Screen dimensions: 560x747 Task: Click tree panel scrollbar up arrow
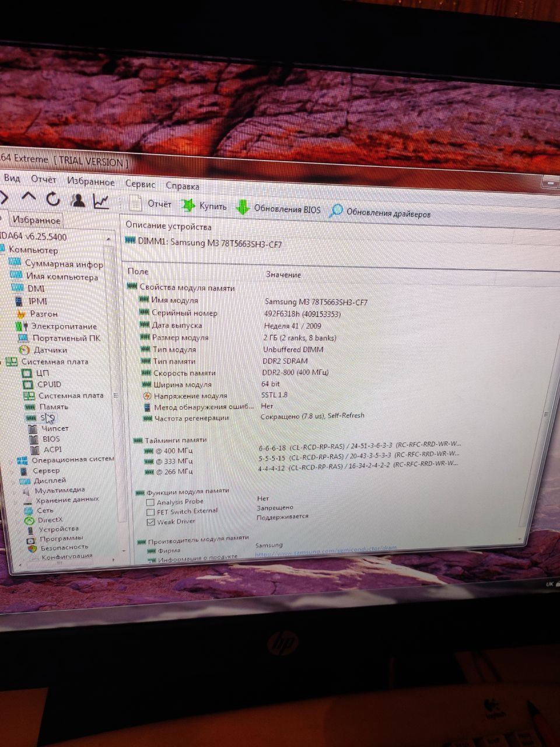tap(108, 239)
